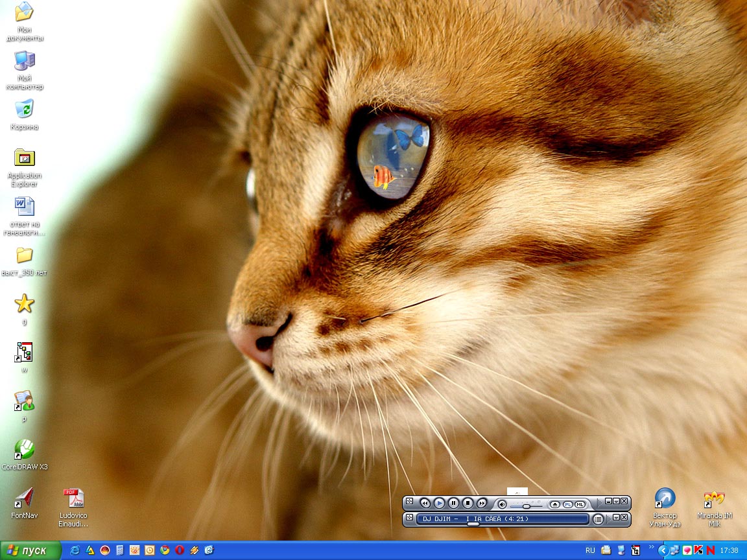This screenshot has height=560, width=747.
Task: Toggle the media library with ML button
Action: pyautogui.click(x=580, y=504)
